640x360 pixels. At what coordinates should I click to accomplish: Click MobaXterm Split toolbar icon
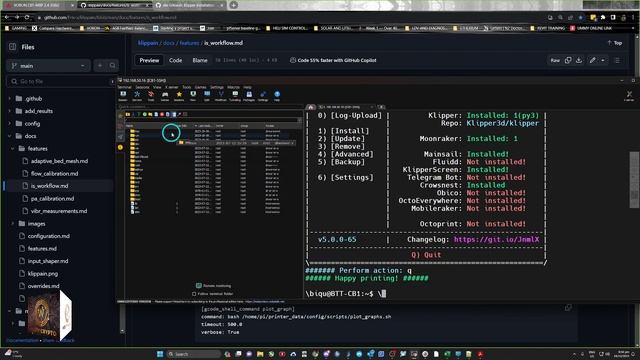click(x=207, y=96)
